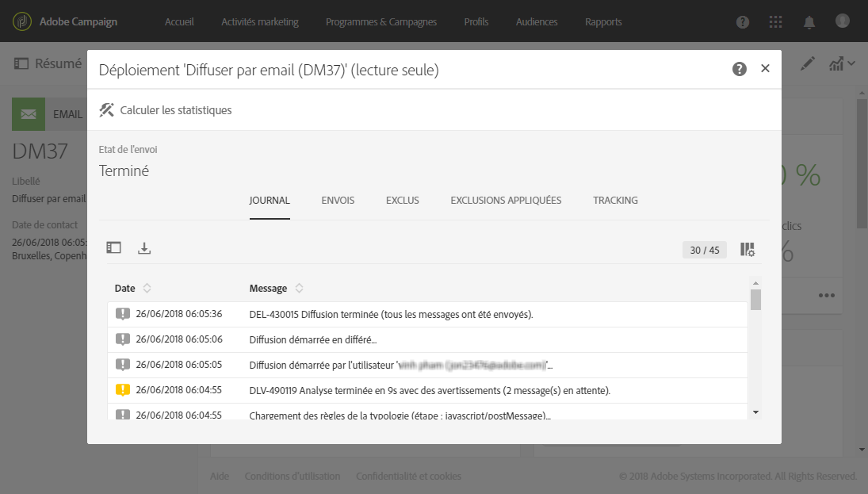Select the Diffusion démarrée en différé message

click(313, 340)
